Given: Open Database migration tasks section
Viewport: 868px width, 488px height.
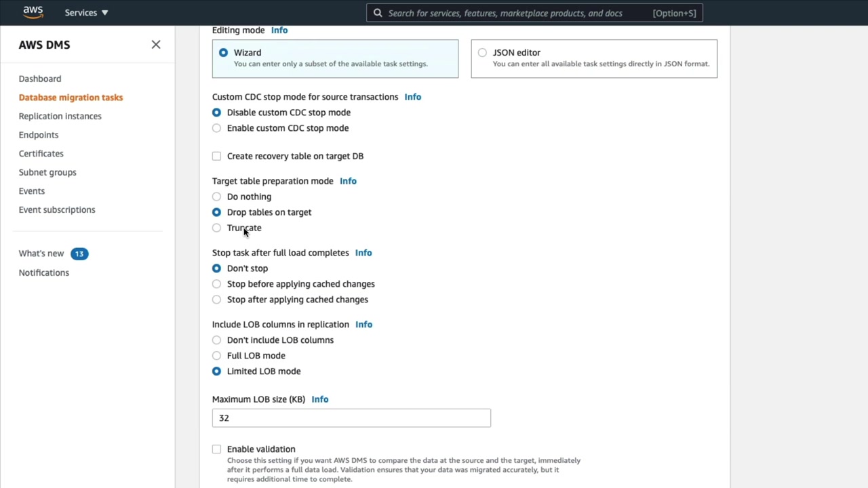Looking at the screenshot, I should (71, 98).
